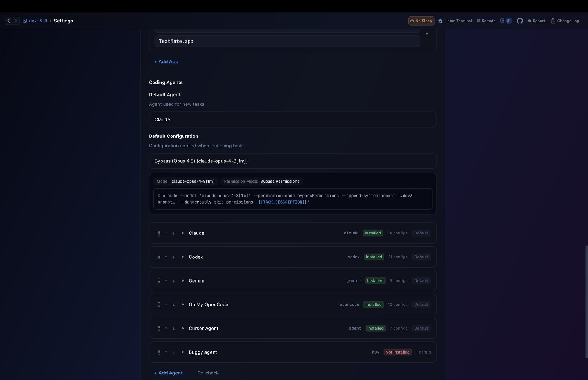Remove TextMate.app with the red x
Screen dimensions: 588x380
(427, 34)
